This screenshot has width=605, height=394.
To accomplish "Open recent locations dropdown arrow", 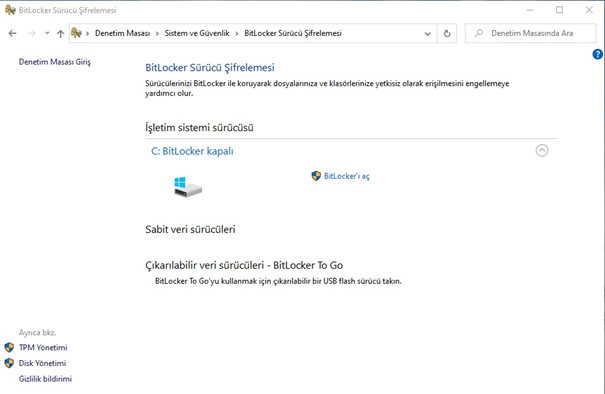I will (47, 33).
